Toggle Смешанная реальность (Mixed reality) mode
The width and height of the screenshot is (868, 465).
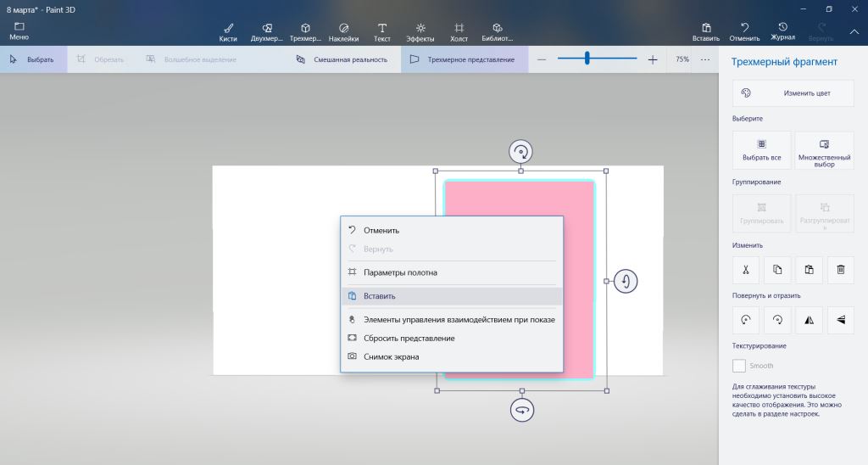(x=342, y=59)
